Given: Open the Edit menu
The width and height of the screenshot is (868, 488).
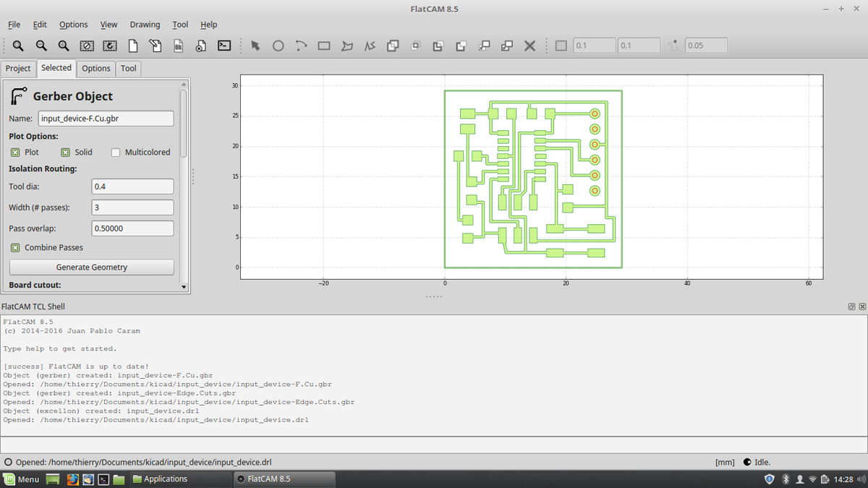Looking at the screenshot, I should (40, 25).
